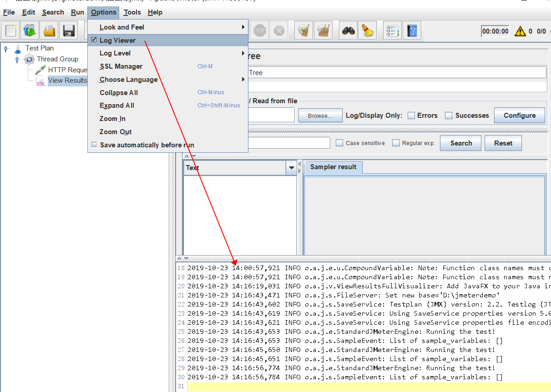
Task: Enable the Regular exp. checkbox
Action: click(396, 143)
